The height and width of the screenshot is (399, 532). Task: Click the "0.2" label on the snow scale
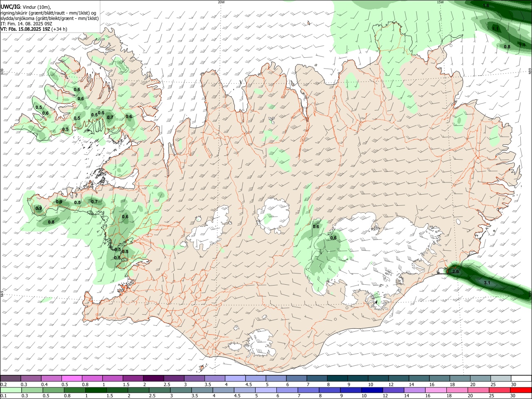pos(4,384)
